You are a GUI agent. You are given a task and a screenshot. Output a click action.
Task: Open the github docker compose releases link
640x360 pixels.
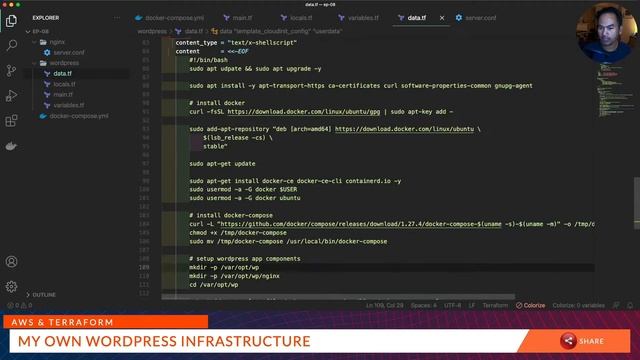361,224
